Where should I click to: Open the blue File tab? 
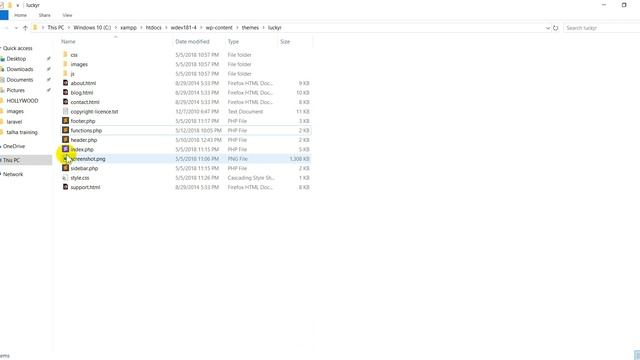[x=4, y=15]
